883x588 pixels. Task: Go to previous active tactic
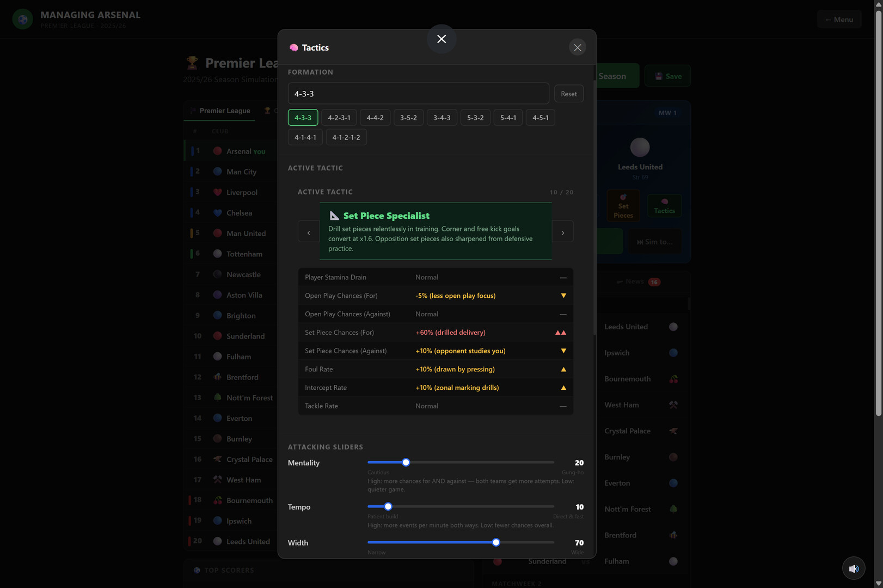[x=309, y=232]
